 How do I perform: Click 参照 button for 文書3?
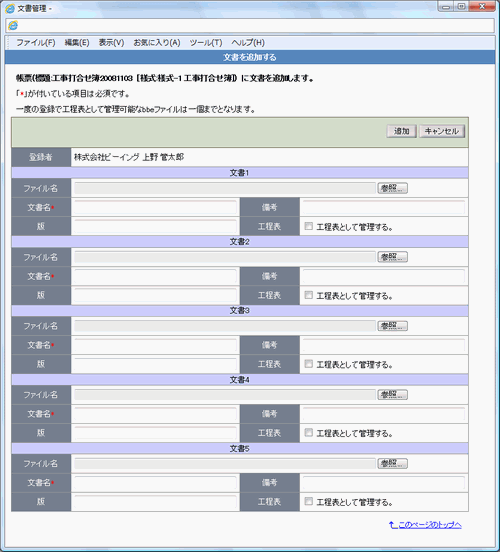tap(393, 326)
